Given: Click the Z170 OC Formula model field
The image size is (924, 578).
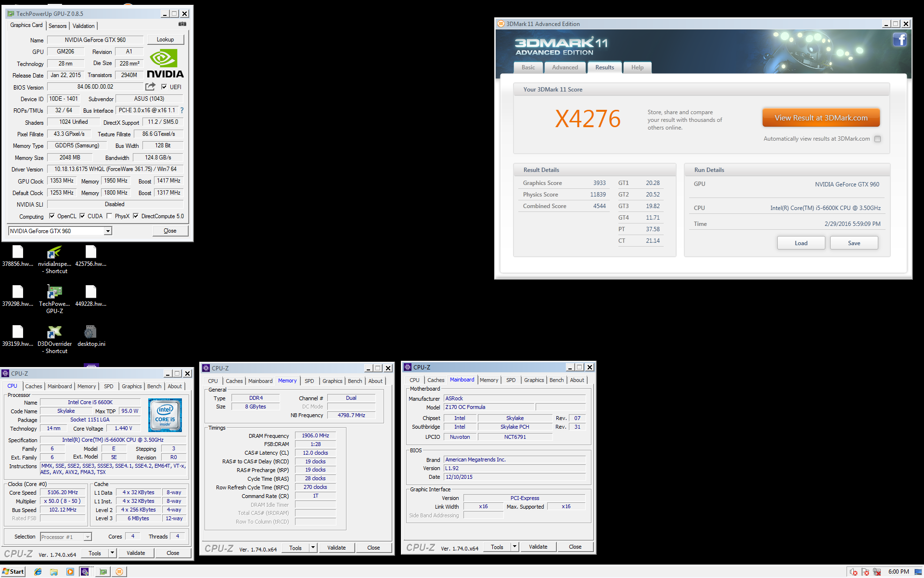Looking at the screenshot, I should pos(489,407).
